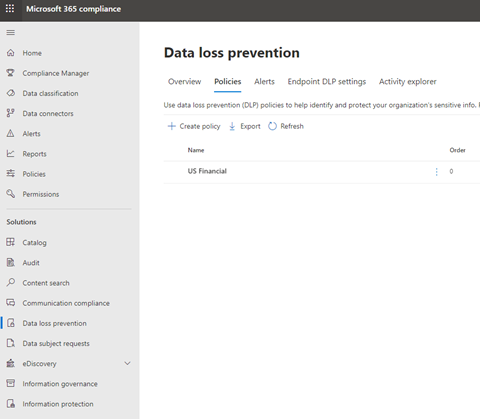The width and height of the screenshot is (480, 419).
Task: Click the Data classification tag icon
Action: click(11, 93)
